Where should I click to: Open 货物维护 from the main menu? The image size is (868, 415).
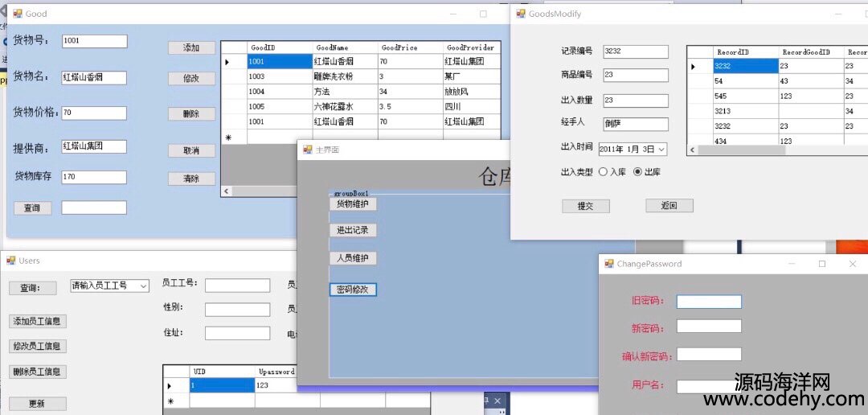(353, 204)
